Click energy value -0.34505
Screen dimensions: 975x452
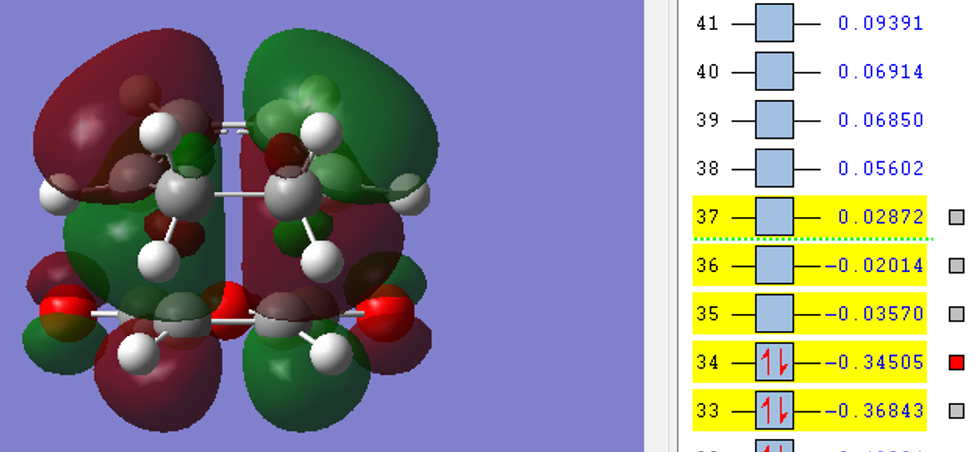(874, 362)
